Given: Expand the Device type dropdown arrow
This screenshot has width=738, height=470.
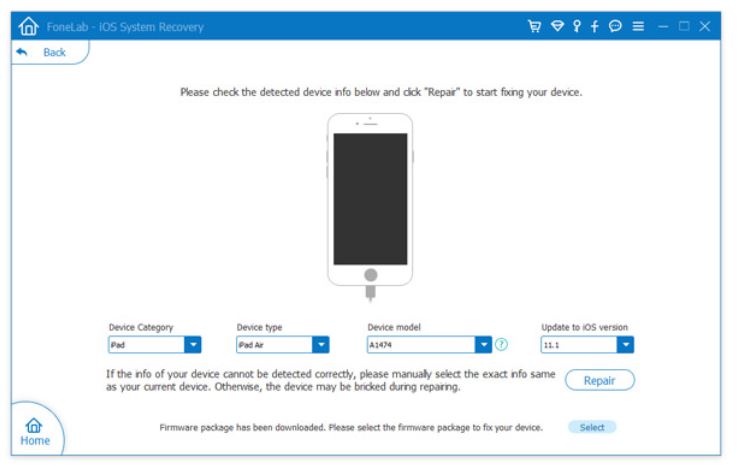Looking at the screenshot, I should 321,344.
